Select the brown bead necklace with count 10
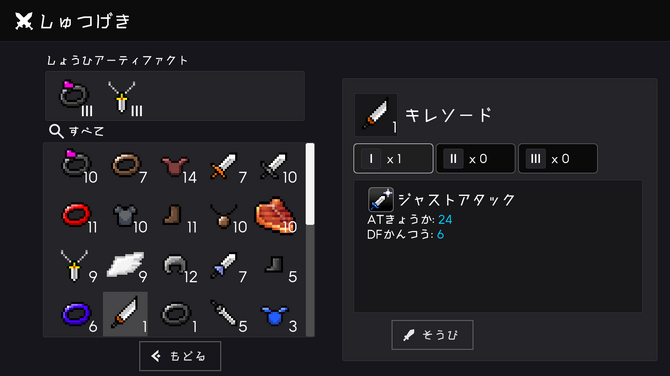This screenshot has height=376, width=670. click(225, 214)
